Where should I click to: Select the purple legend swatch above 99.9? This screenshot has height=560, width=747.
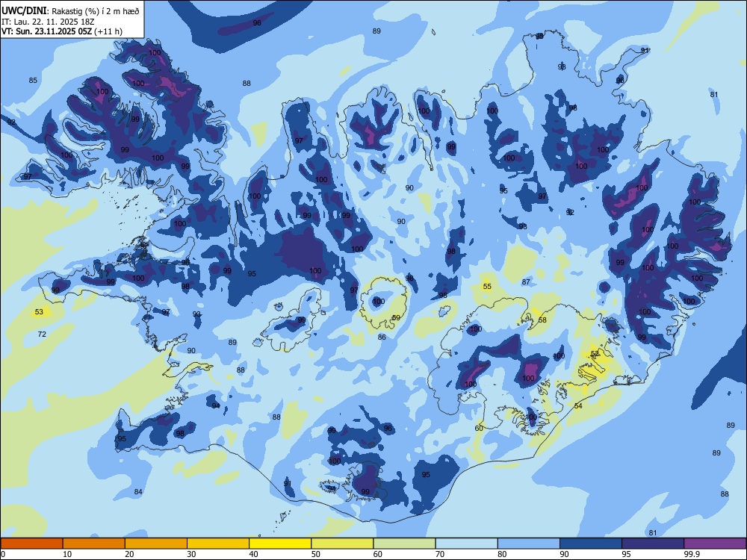[715, 544]
